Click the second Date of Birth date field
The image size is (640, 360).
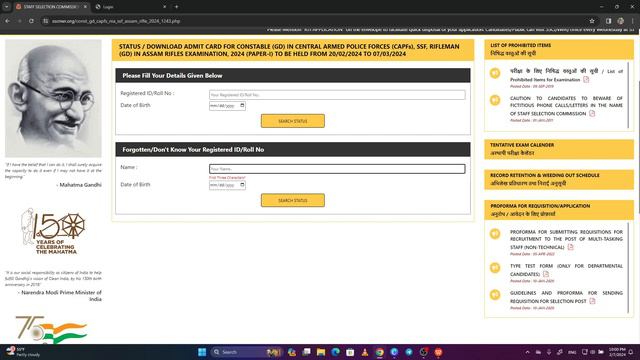tap(227, 185)
